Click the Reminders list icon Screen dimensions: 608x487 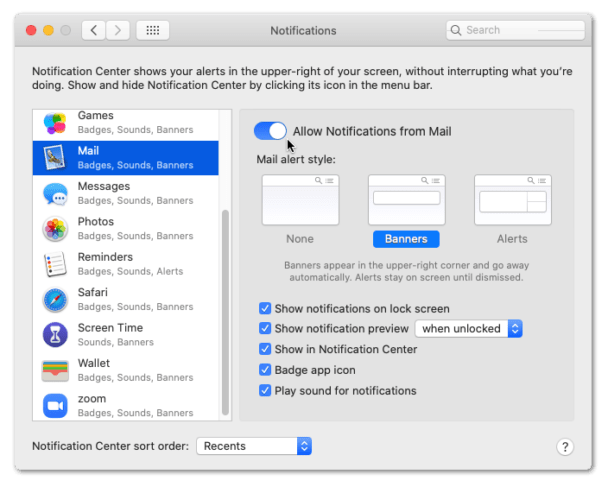click(55, 264)
